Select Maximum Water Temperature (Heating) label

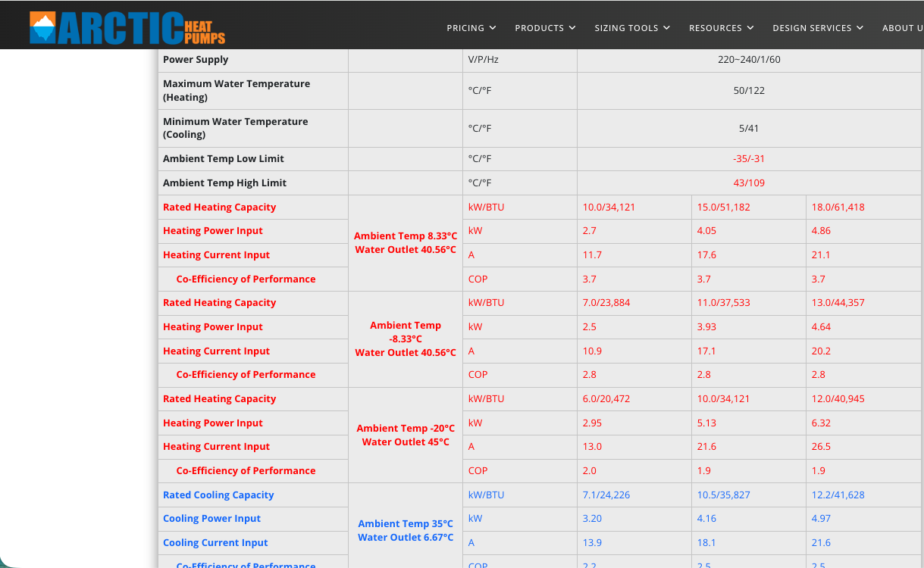236,90
